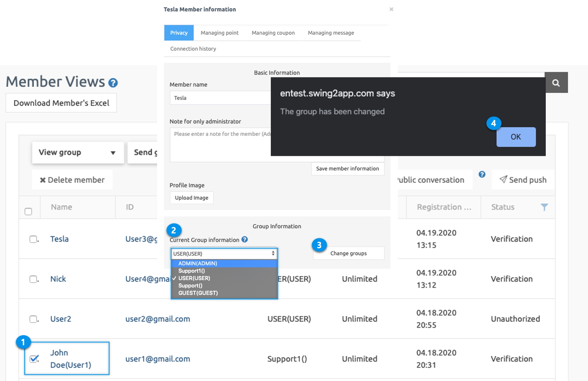
Task: Click Current Group information help icon
Action: coord(245,239)
